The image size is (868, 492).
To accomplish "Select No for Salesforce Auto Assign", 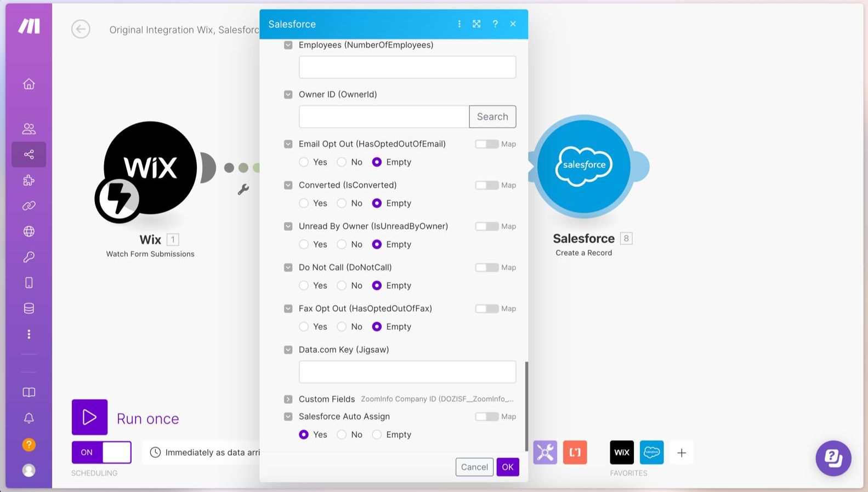I will point(342,434).
